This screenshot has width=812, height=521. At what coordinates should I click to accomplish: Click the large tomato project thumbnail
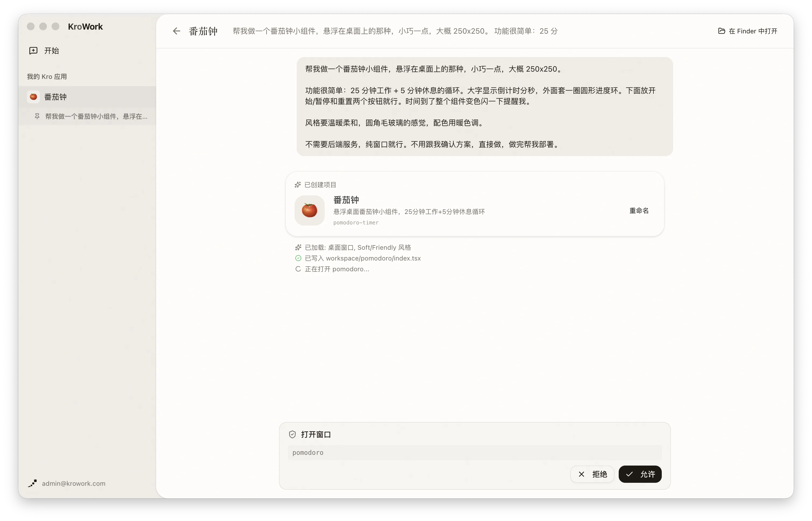tap(309, 210)
